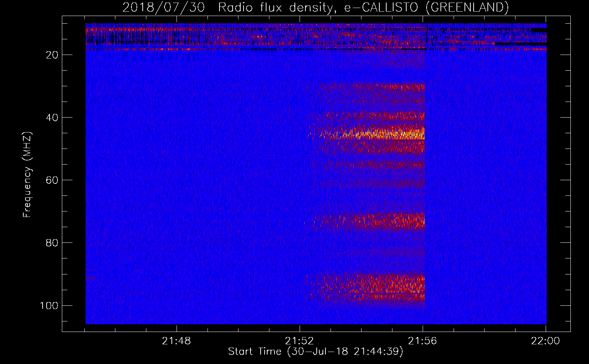This screenshot has height=364, width=589.
Task: Click the "Start Time (30-Jul-18 21:44:39)" label
Action: pos(316,351)
